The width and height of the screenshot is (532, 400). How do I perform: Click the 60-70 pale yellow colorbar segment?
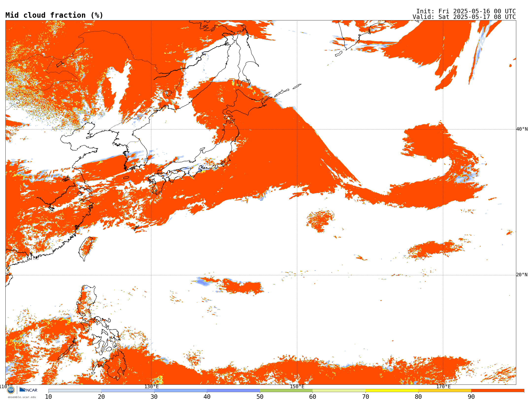click(339, 391)
